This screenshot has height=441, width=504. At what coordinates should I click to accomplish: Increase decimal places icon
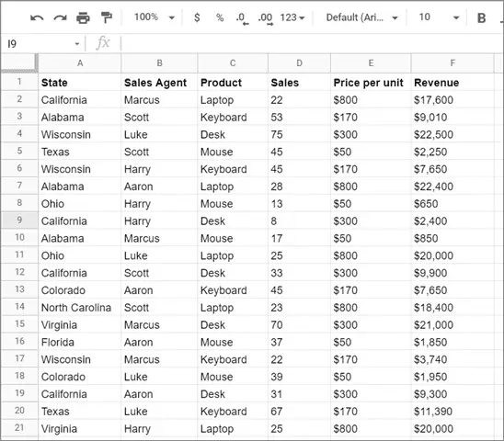(x=266, y=18)
